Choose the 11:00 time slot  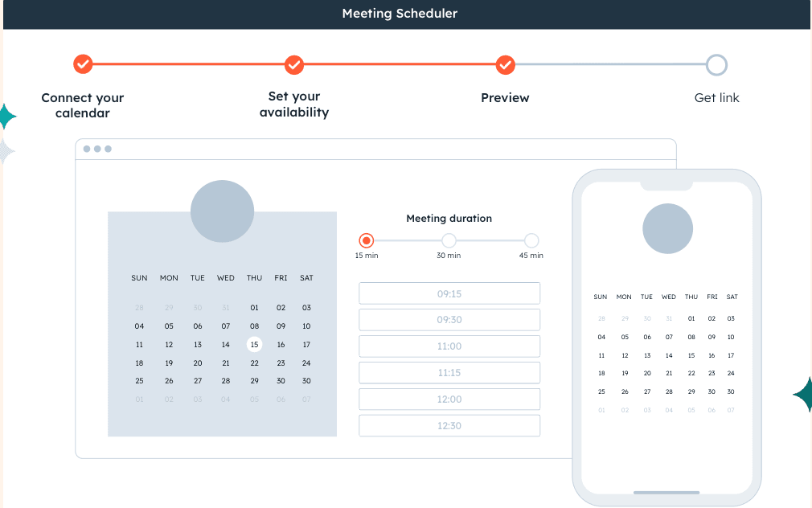tap(449, 346)
